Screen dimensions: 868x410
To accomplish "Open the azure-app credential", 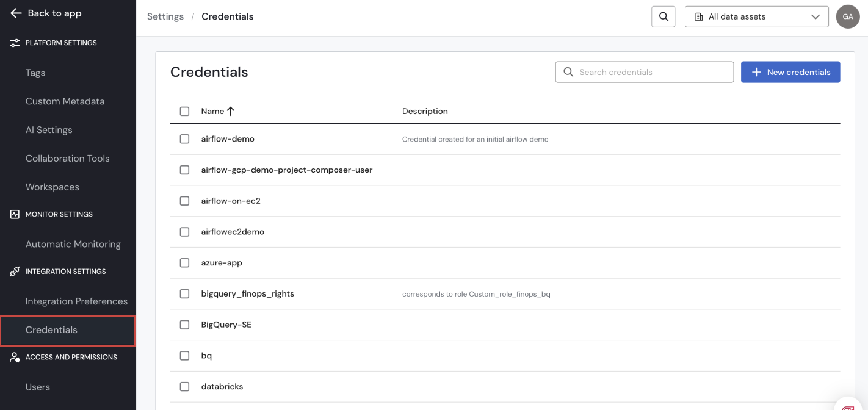I will tap(222, 263).
